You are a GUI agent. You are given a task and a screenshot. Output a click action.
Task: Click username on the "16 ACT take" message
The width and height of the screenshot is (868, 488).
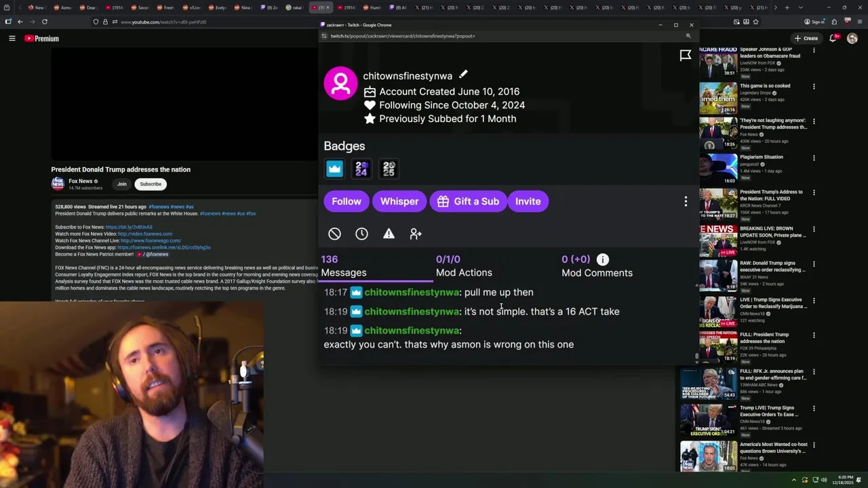point(412,311)
